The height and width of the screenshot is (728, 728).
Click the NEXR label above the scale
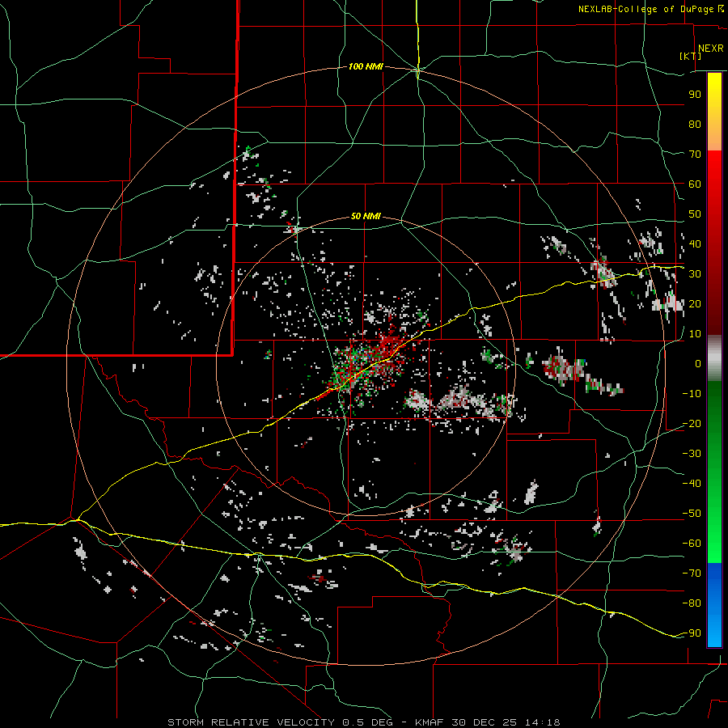click(710, 49)
